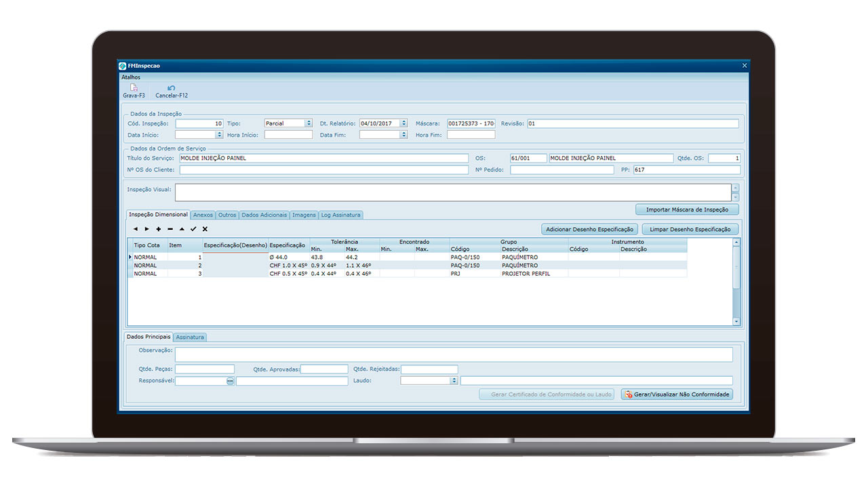Screen dimensions: 868x488
Task: Click the PROJETOR PERFIL cell
Action: tap(534, 274)
